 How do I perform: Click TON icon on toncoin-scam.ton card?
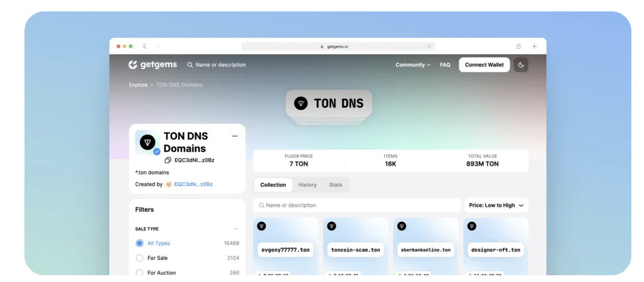332,226
